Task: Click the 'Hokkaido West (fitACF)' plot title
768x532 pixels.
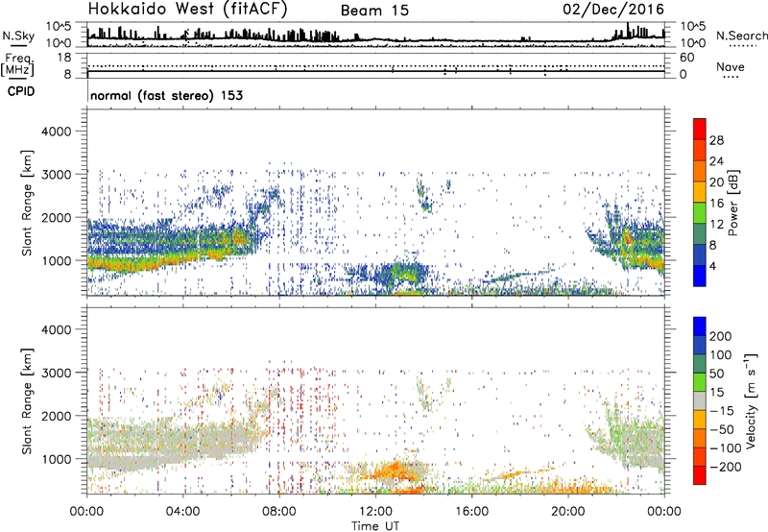Action: (187, 9)
